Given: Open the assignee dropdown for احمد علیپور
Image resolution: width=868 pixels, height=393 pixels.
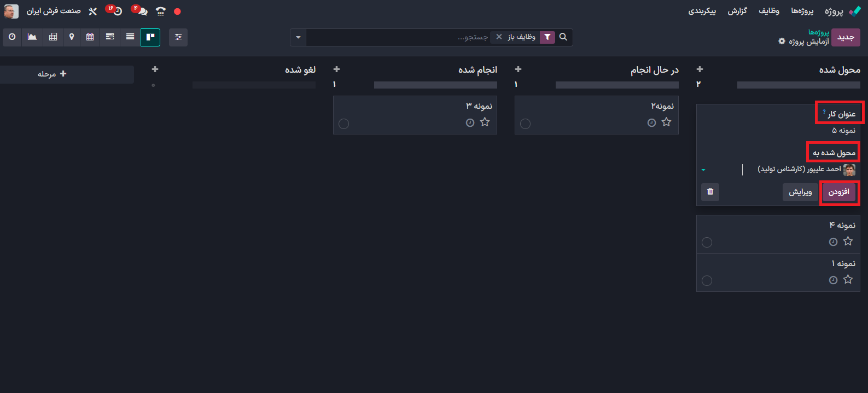Looking at the screenshot, I should [x=703, y=170].
